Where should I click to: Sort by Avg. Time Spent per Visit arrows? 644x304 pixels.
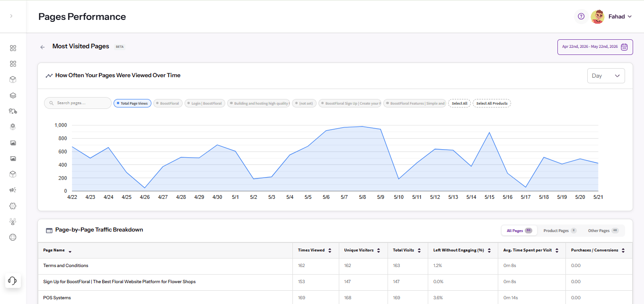click(x=557, y=250)
